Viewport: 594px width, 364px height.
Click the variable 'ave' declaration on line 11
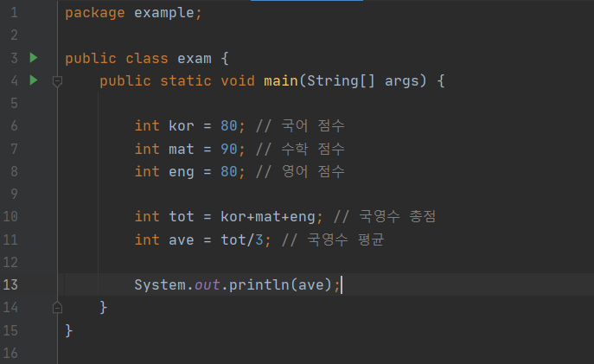181,240
